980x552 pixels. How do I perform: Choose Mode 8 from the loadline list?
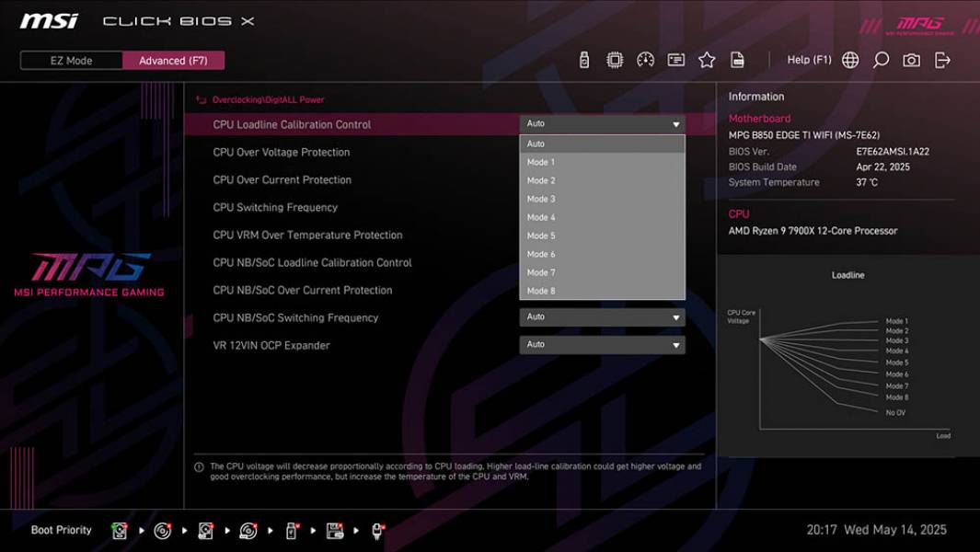(602, 291)
